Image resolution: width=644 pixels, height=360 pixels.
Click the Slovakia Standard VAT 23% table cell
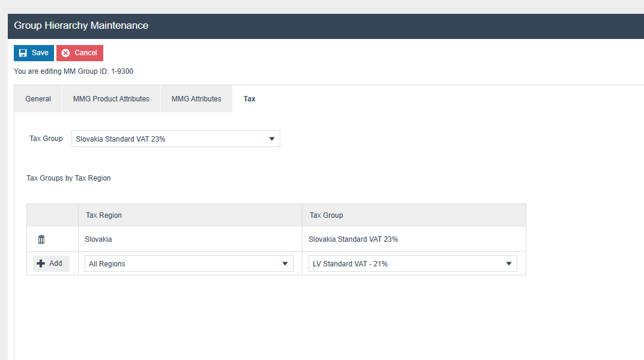tap(353, 239)
